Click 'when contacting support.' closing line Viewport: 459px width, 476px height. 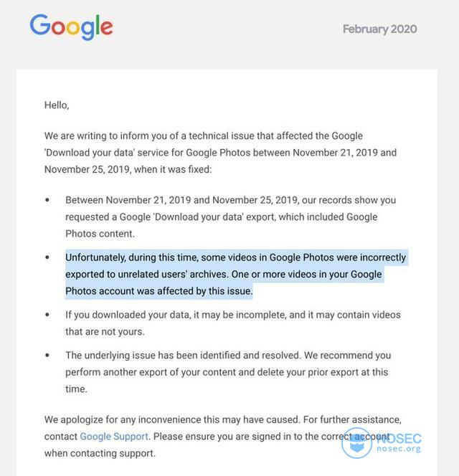click(x=100, y=453)
